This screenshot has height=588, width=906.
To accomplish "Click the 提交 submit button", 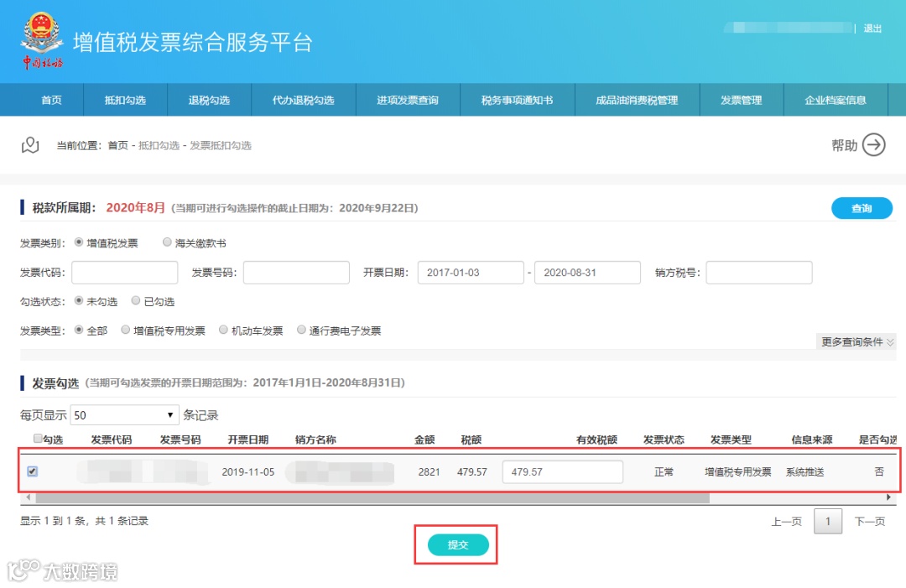I will pos(458,544).
